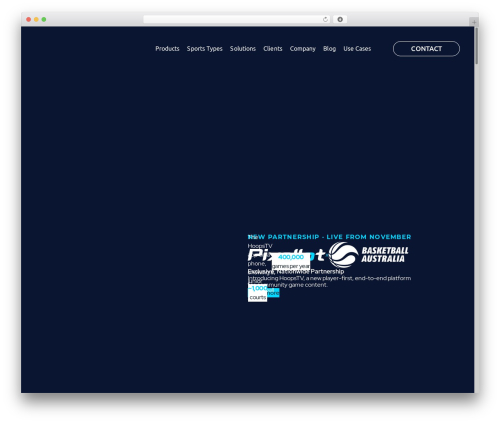Click the Pixellot logo in the banner
Screen dimensions: 500x423
click(286, 255)
